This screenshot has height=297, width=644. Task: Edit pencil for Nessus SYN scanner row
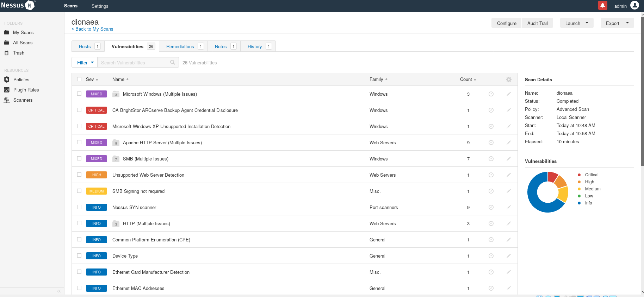point(509,207)
